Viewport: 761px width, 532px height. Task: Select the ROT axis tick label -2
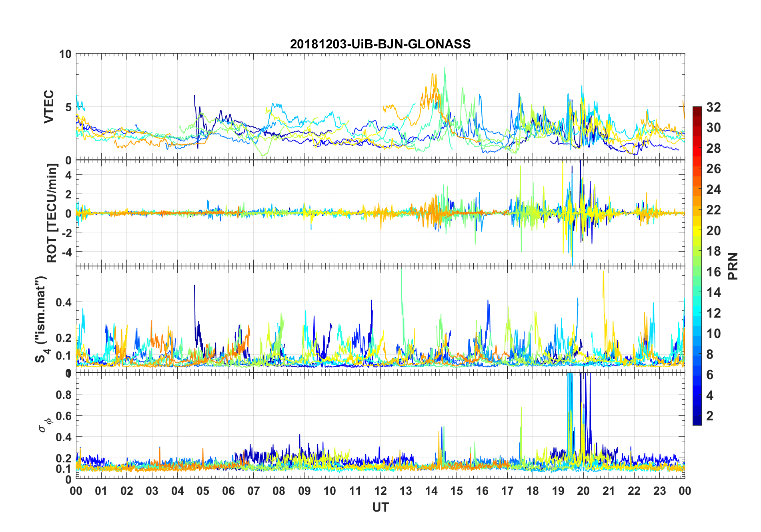(66, 233)
